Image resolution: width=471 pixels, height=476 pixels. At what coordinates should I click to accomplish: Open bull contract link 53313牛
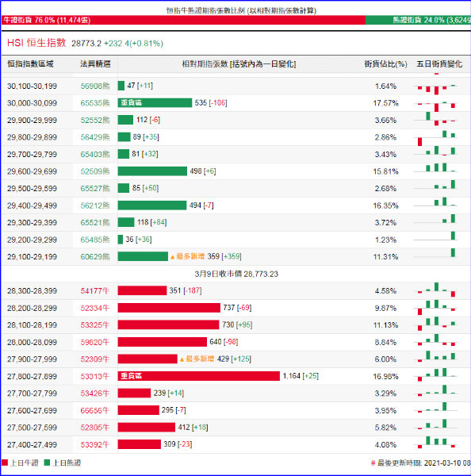click(x=94, y=376)
